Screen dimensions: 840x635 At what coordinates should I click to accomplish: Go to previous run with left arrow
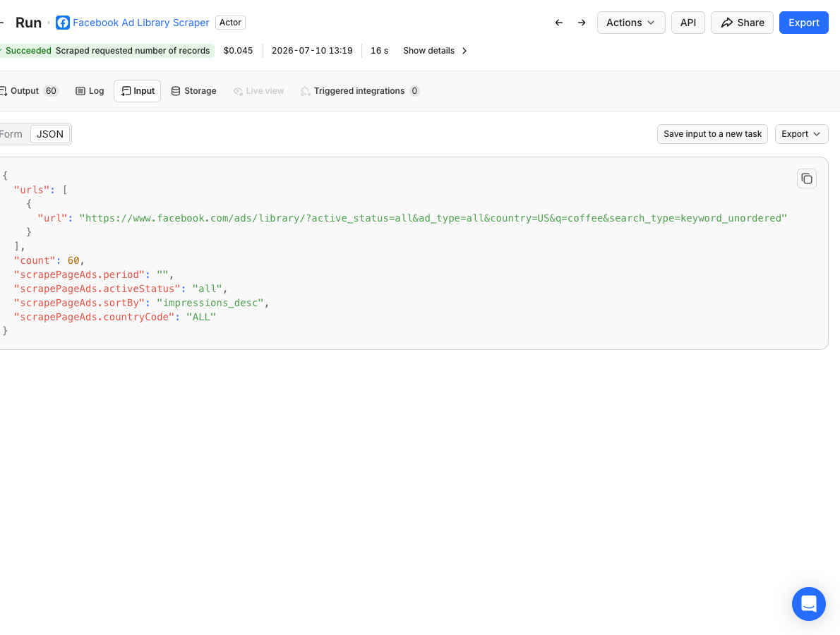pos(559,23)
